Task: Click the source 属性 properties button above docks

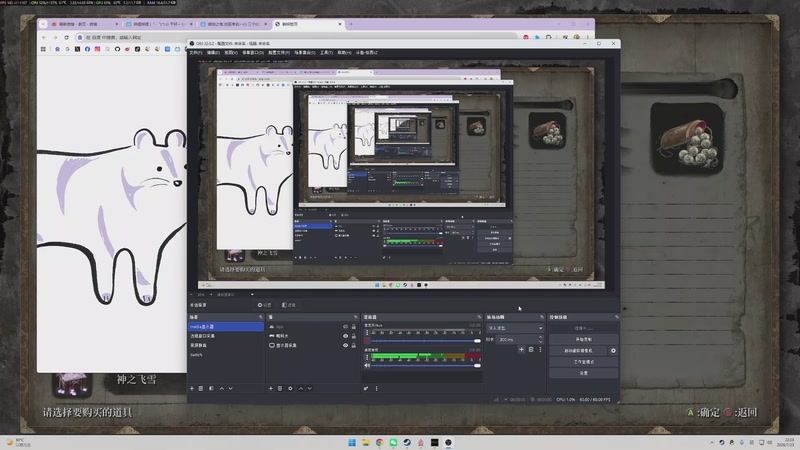Action: pyautogui.click(x=264, y=305)
